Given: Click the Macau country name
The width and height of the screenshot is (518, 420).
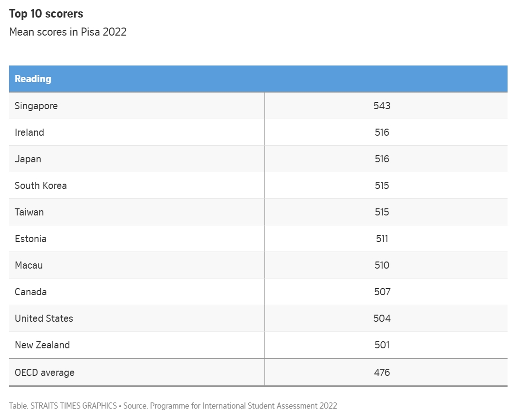Looking at the screenshot, I should point(28,265).
